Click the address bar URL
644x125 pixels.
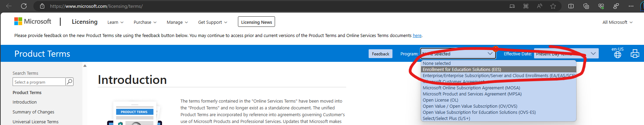click(96, 6)
